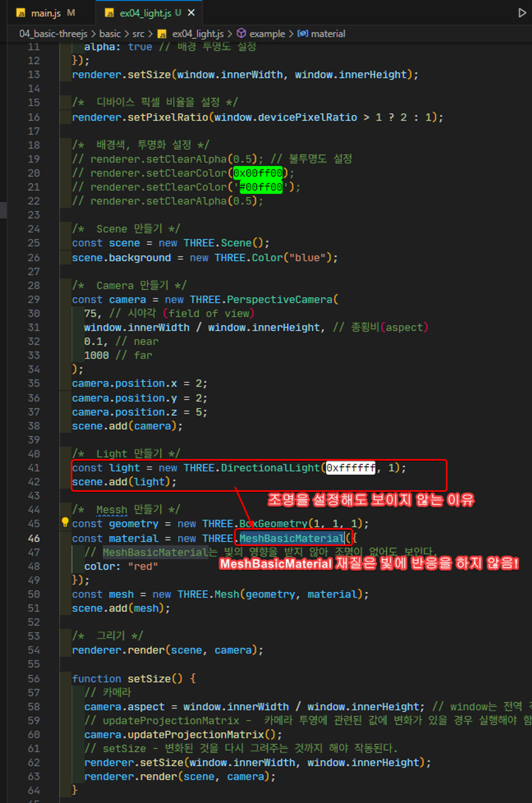Click the material variable icon in breadcrumb

(303, 33)
